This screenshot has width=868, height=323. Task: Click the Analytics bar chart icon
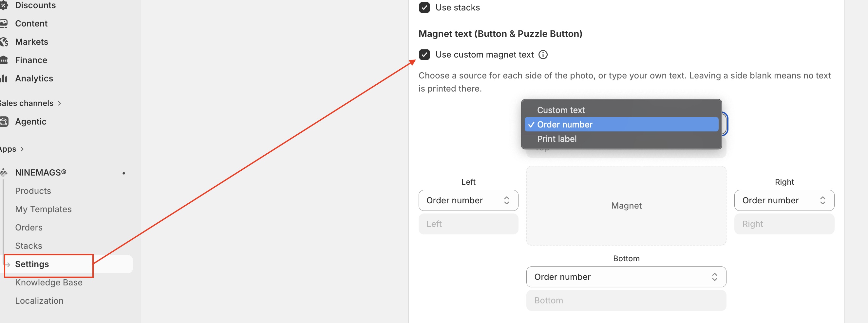4,78
